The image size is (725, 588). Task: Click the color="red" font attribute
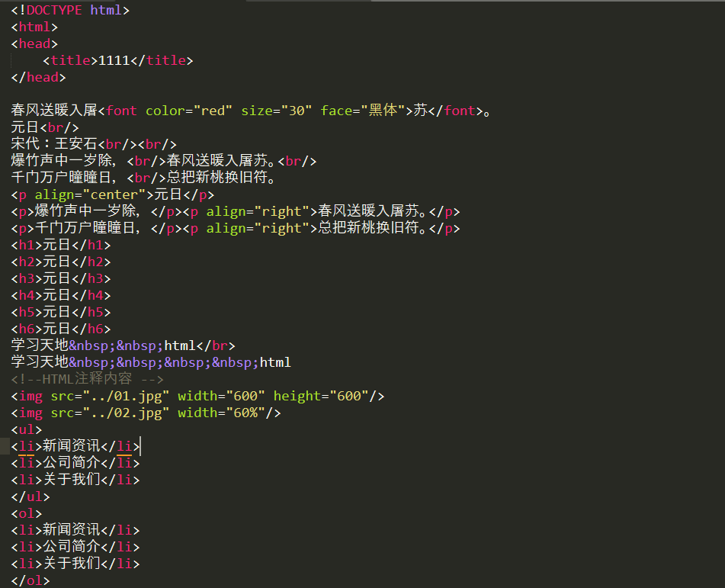188,111
